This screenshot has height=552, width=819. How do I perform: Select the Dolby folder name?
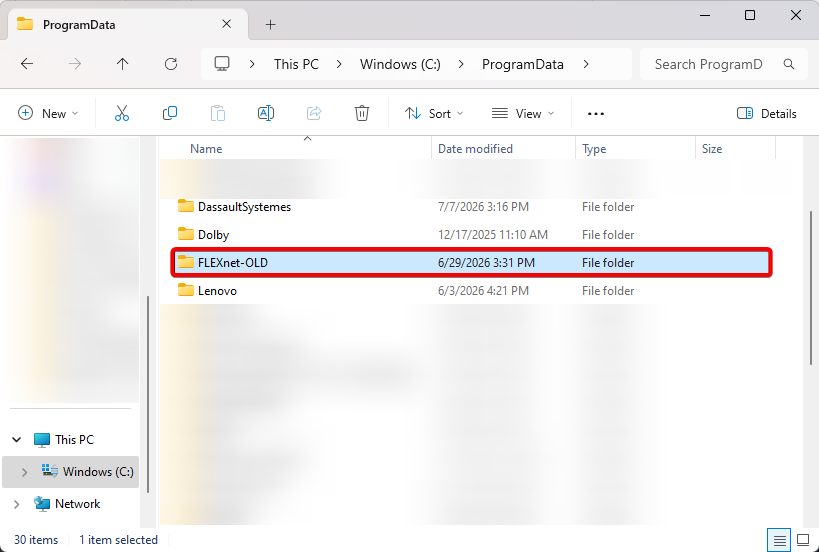pos(213,235)
